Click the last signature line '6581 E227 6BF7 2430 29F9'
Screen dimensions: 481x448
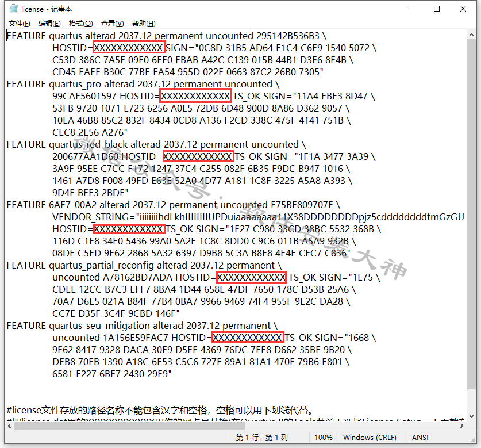tap(111, 374)
